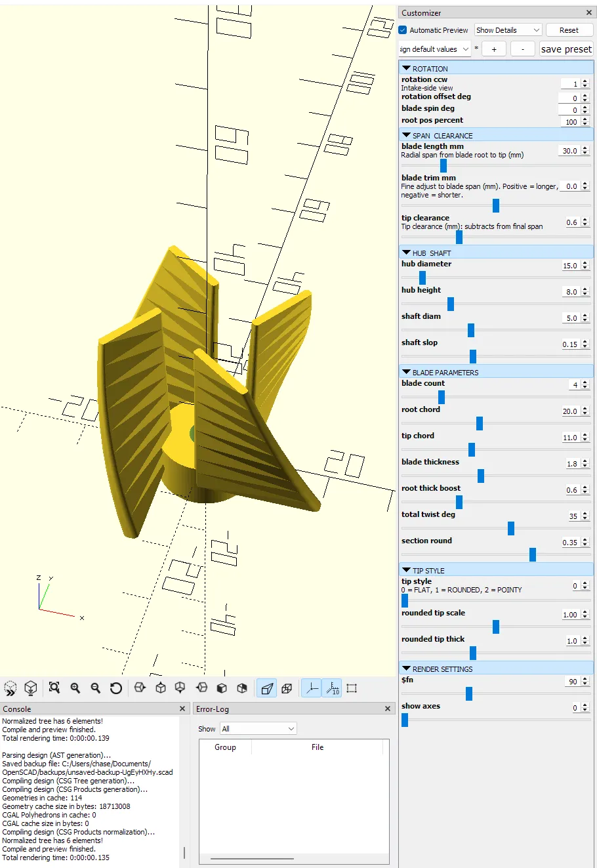
Task: Switch to Orthogonal projection
Action: 287,688
